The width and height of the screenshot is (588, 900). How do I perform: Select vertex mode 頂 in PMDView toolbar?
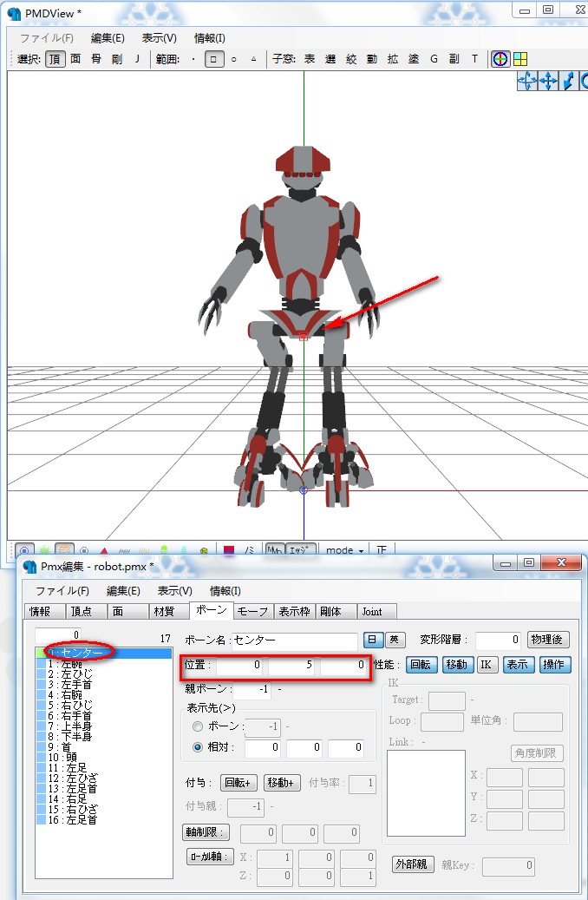[56, 59]
